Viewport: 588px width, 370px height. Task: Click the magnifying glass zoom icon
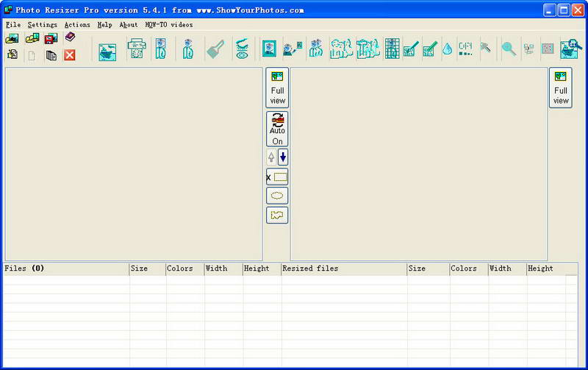pyautogui.click(x=509, y=49)
